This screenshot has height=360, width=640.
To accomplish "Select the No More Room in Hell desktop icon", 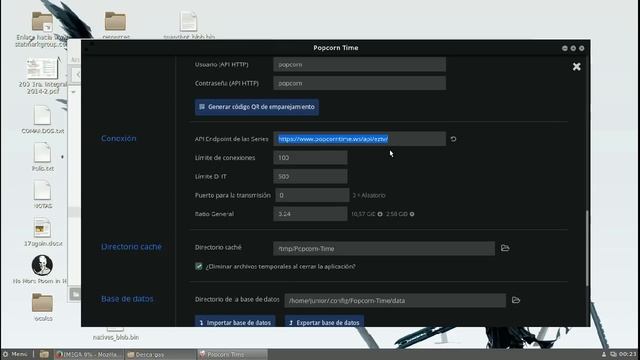I will [42, 269].
